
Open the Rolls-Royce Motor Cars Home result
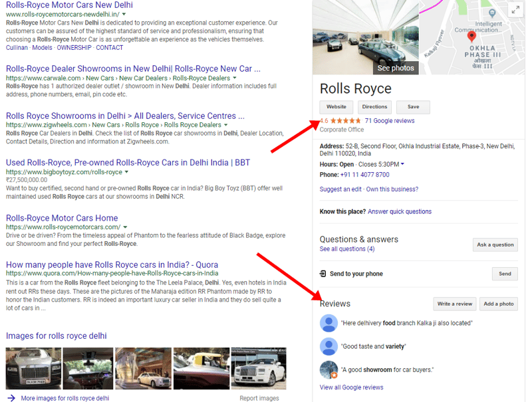click(x=62, y=217)
